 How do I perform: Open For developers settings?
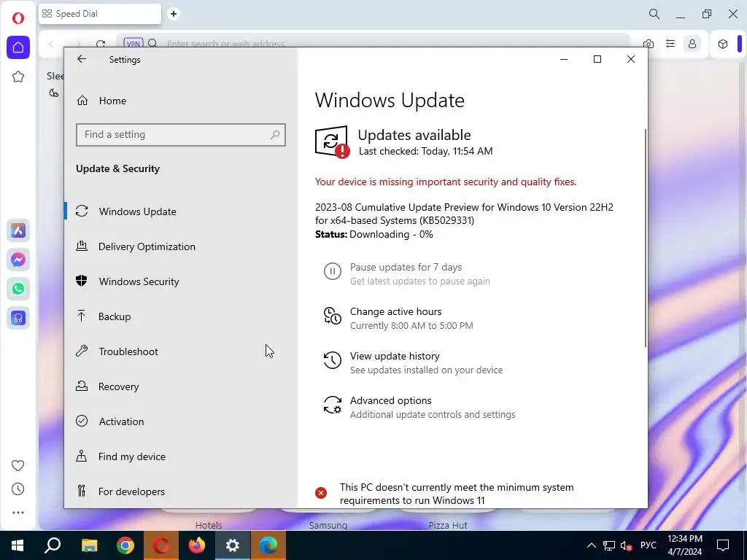click(x=131, y=491)
